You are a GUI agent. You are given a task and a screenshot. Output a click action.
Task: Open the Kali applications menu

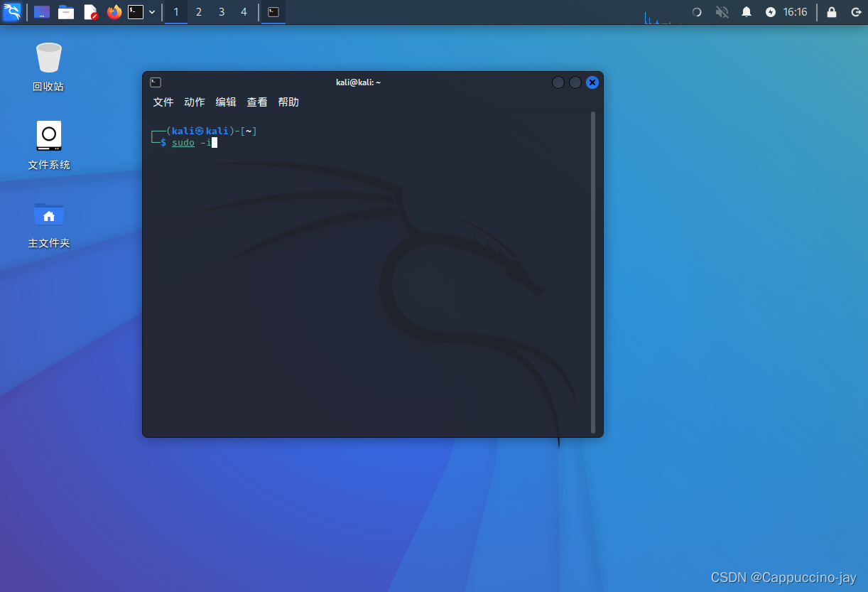pos(12,11)
